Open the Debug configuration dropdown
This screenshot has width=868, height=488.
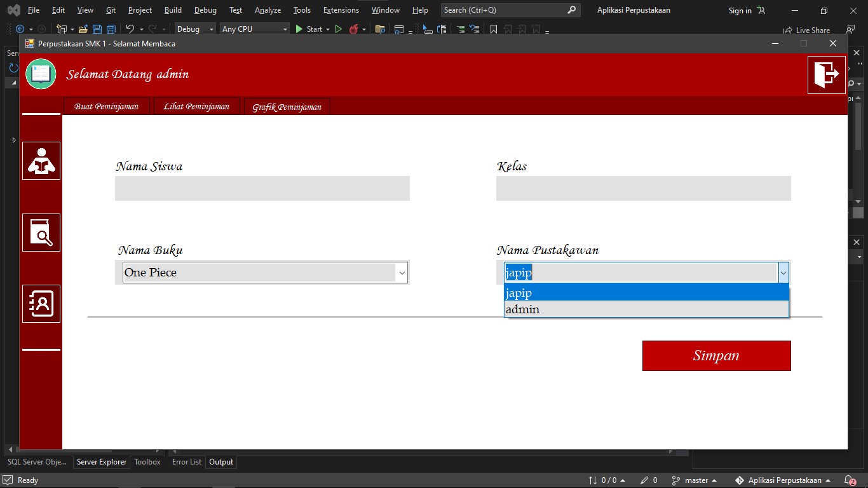click(x=195, y=29)
